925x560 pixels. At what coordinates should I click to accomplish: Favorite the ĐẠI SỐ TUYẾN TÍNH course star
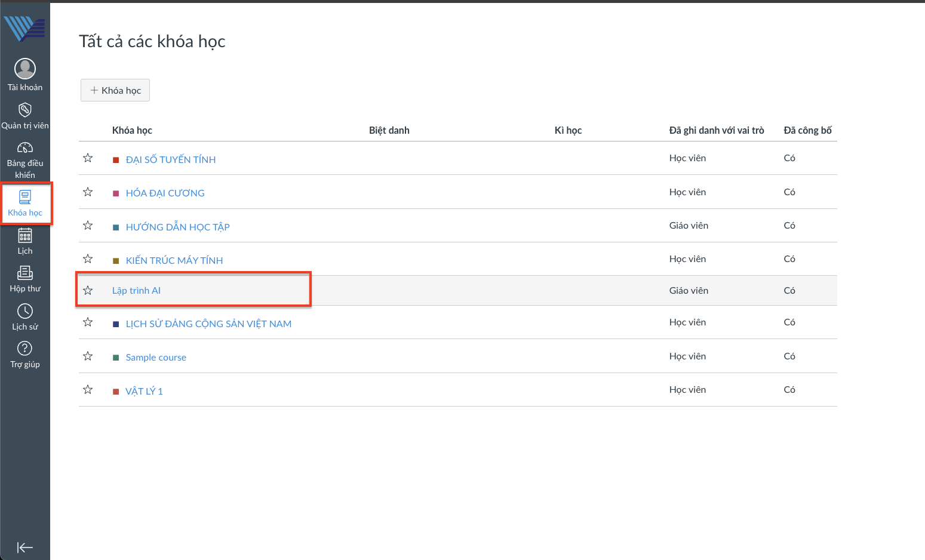[88, 158]
